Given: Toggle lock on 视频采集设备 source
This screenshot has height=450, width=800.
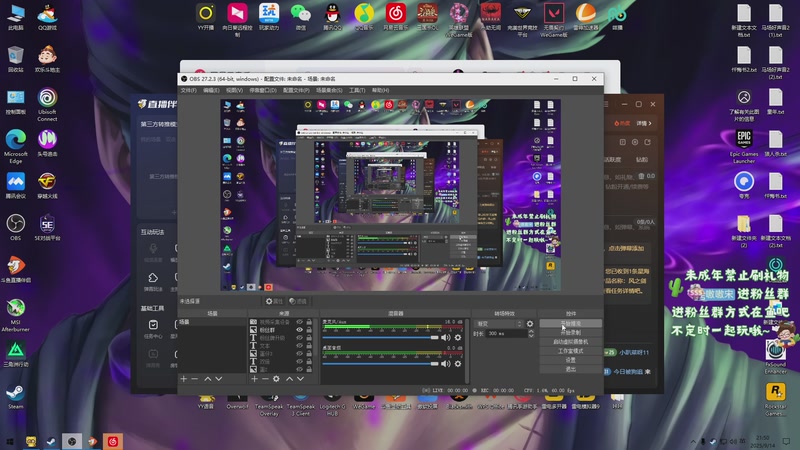Looking at the screenshot, I should [309, 322].
